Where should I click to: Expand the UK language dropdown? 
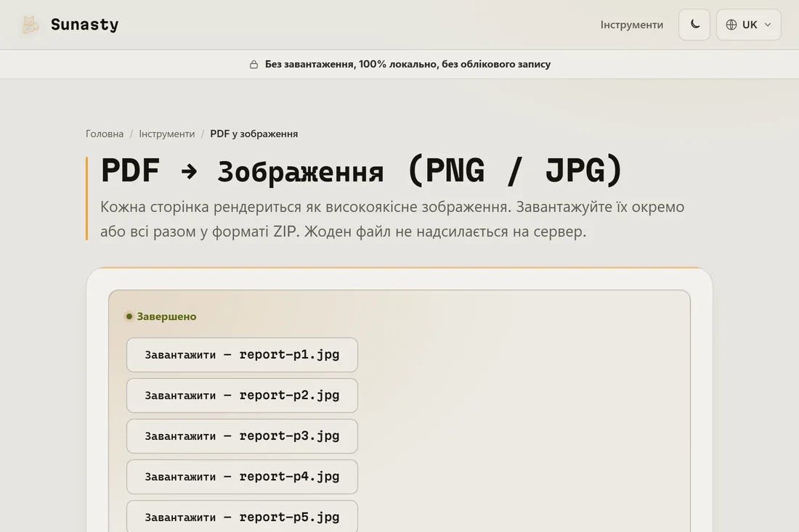click(x=749, y=25)
